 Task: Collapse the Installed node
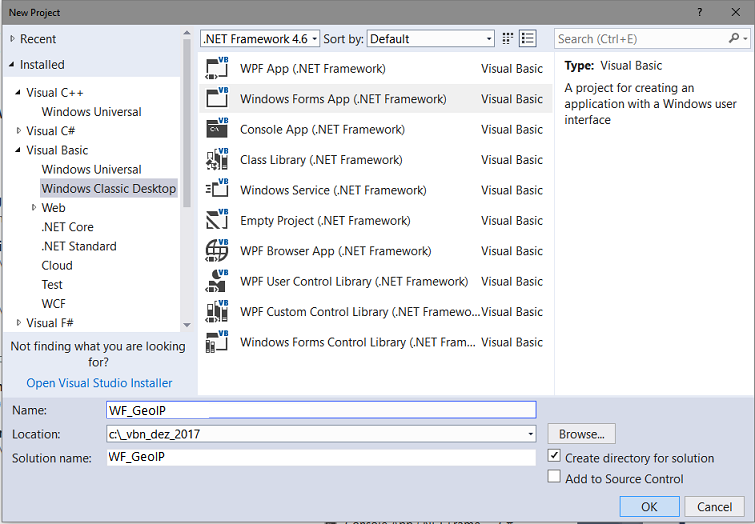click(12, 64)
